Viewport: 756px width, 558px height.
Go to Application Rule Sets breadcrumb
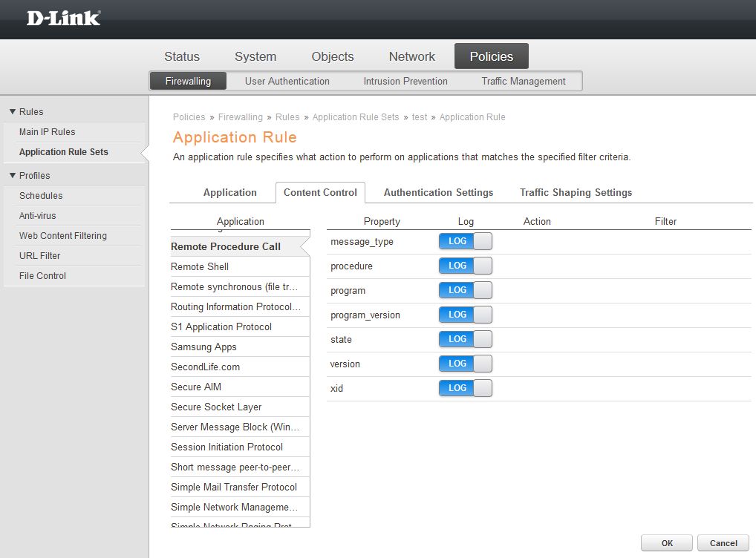click(355, 117)
